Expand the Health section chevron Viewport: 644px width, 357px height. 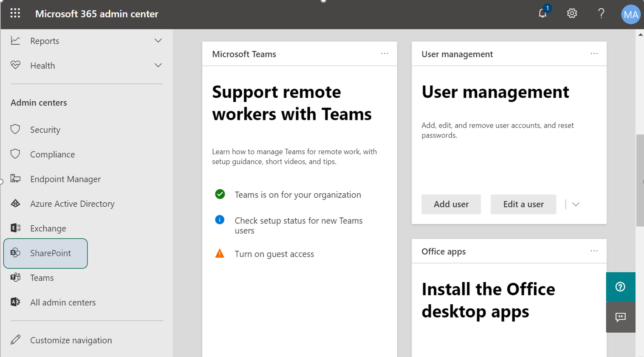pyautogui.click(x=158, y=65)
